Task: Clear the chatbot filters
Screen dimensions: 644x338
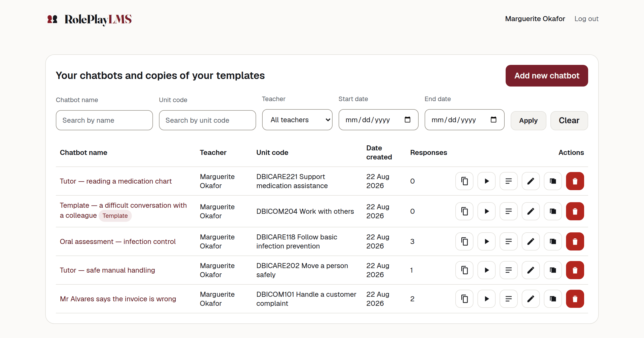Action: pos(569,121)
